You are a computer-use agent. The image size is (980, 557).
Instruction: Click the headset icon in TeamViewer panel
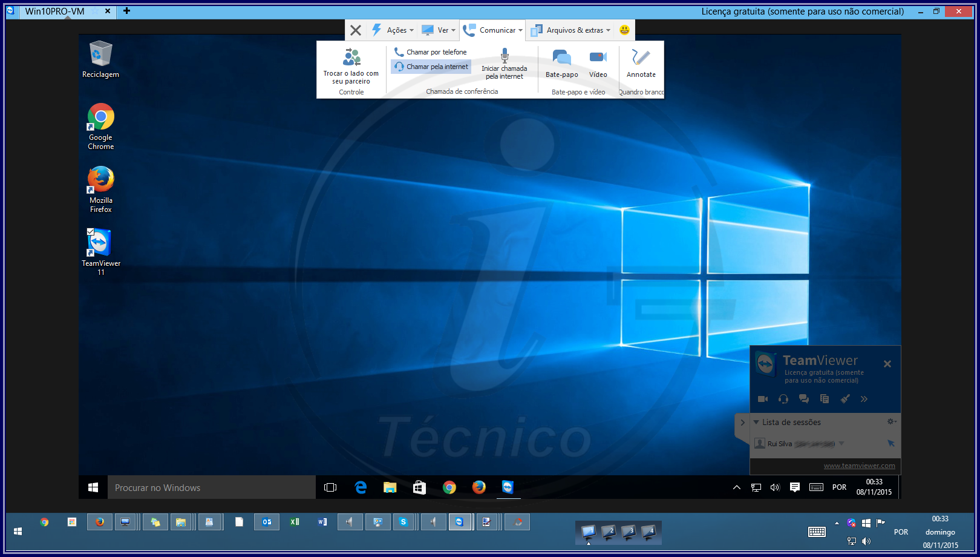click(x=783, y=399)
